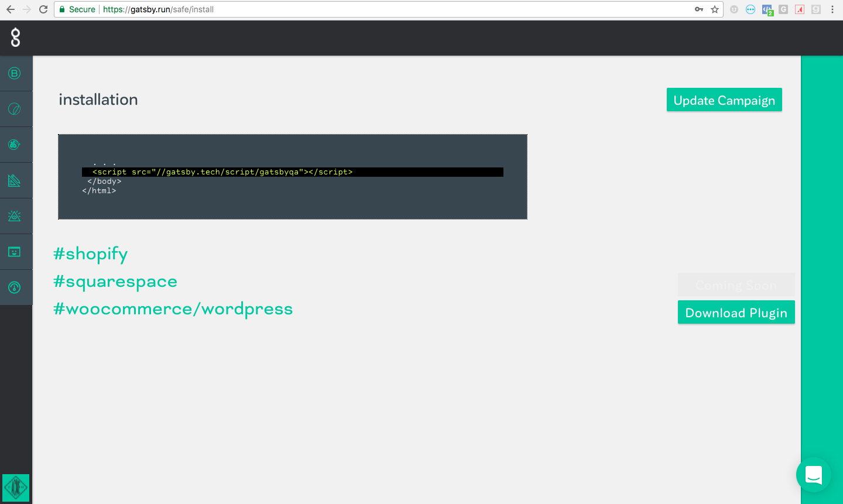
Task: Click the account avatar at the sidebar bottom
Action: 16,488
